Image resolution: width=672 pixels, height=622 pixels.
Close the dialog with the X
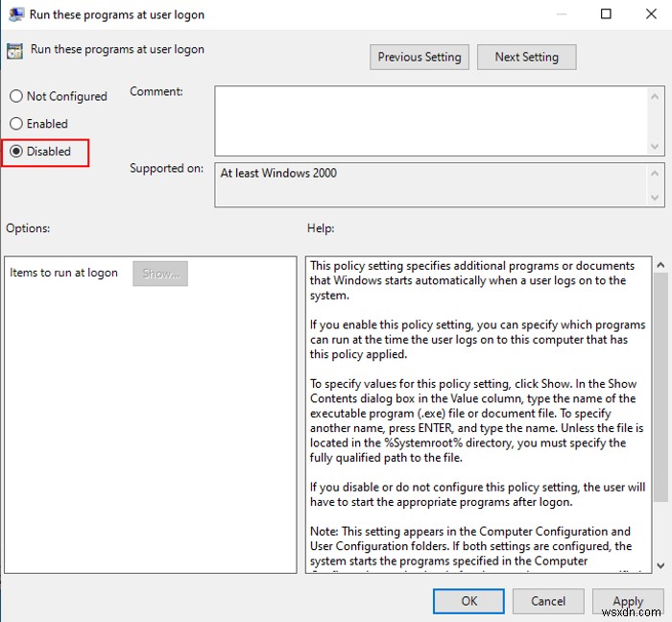point(651,14)
